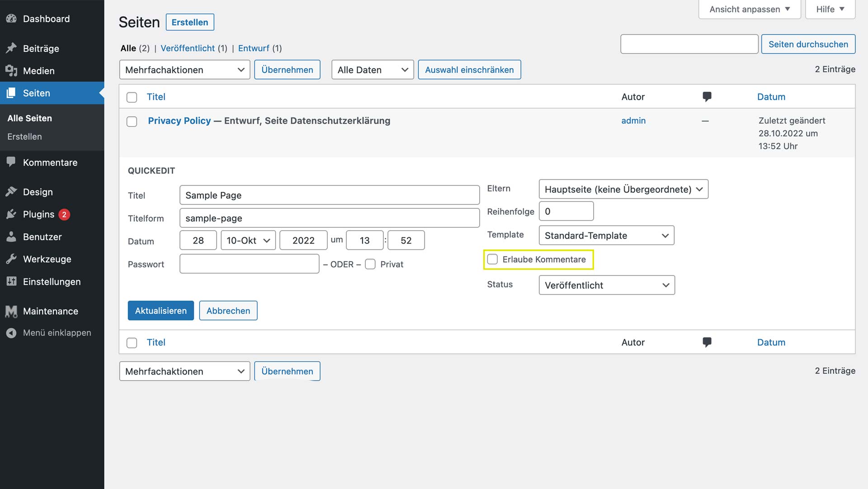Image resolution: width=868 pixels, height=489 pixels.
Task: Click the Abbrechen button
Action: pos(228,310)
